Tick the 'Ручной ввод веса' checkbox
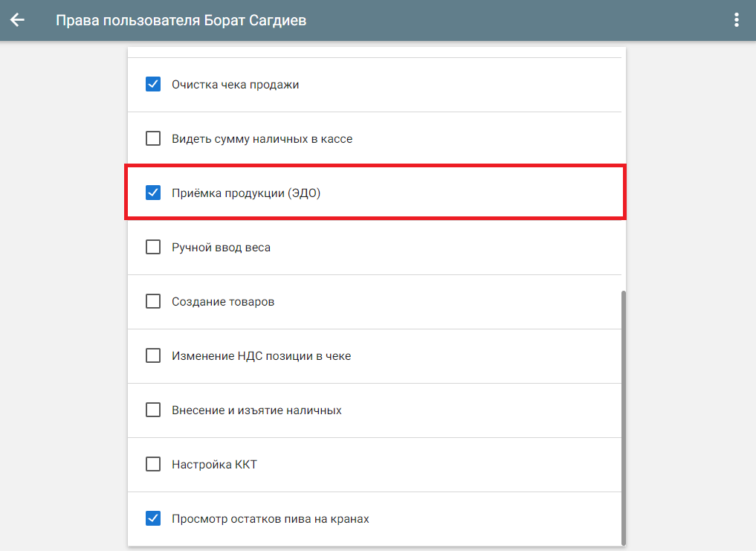The image size is (756, 551). pos(153,247)
